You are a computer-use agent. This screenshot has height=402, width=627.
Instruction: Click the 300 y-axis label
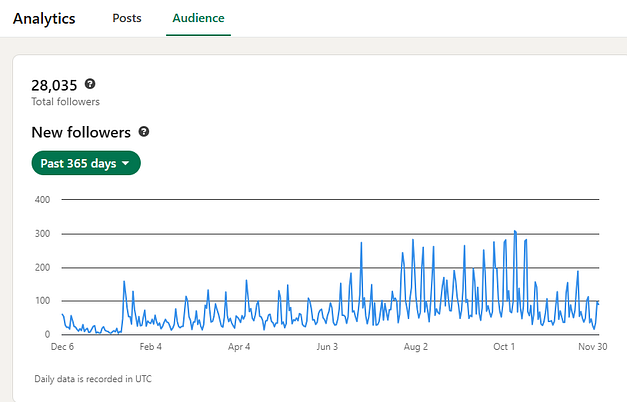click(x=42, y=234)
